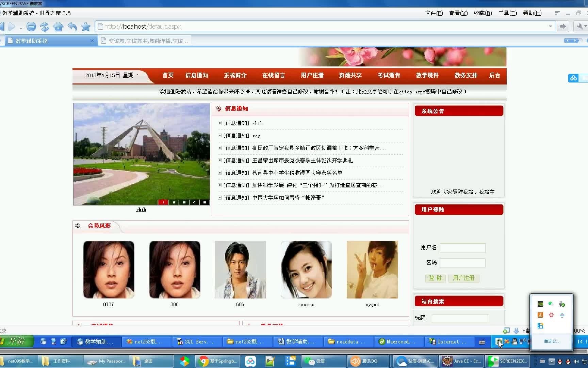This screenshot has height=368, width=588.
Task: Expand the navigation arrows dropdown chevron
Action: (21, 28)
